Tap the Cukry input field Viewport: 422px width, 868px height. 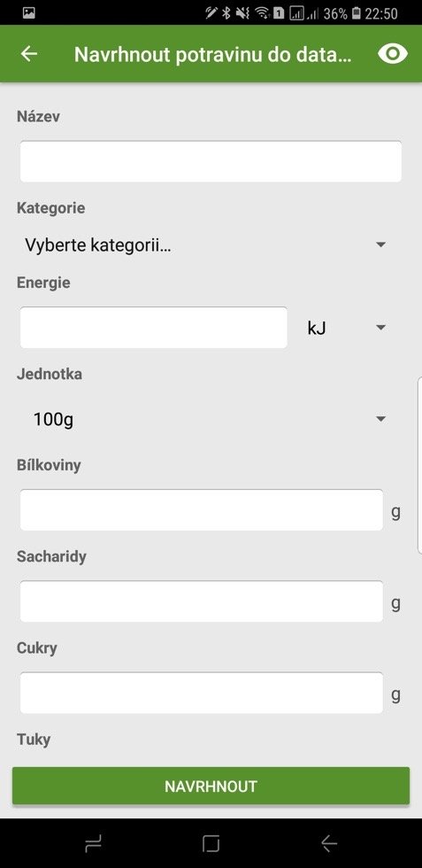(x=202, y=693)
